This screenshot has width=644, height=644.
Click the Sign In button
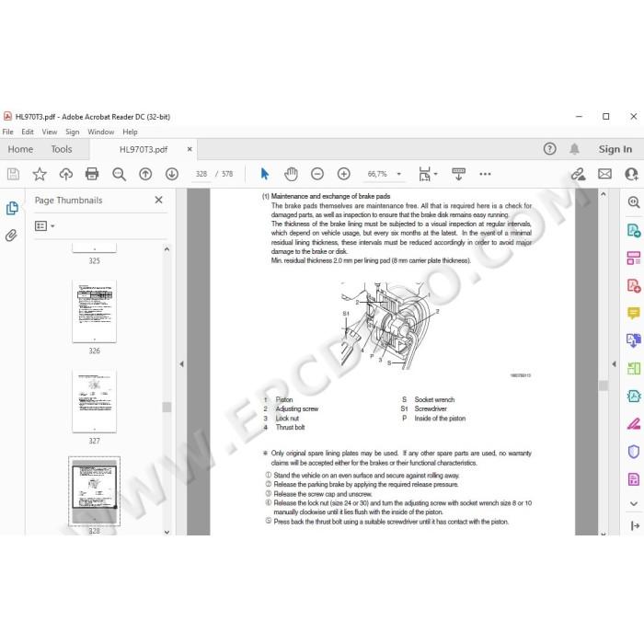pyautogui.click(x=615, y=149)
